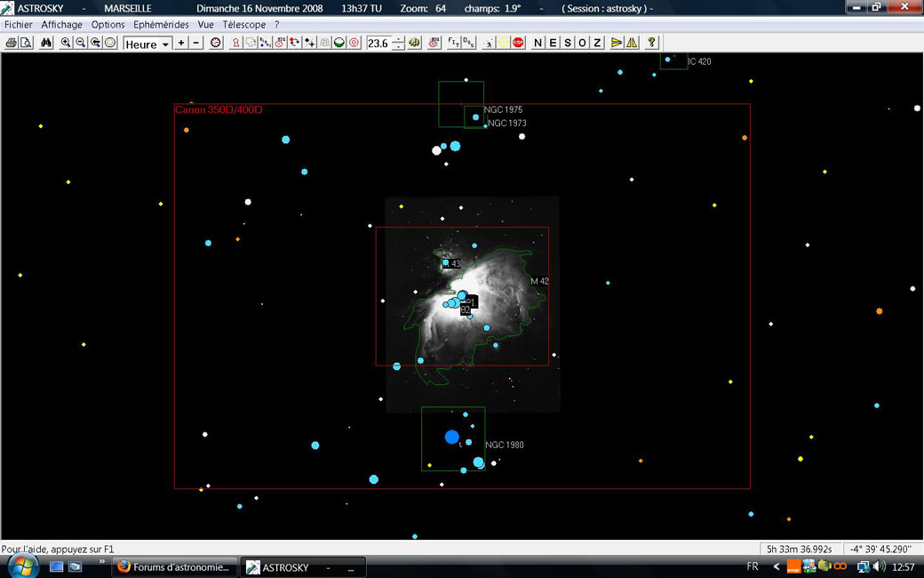The height and width of the screenshot is (578, 924).
Task: Click the FTT toolbar button
Action: click(x=454, y=43)
